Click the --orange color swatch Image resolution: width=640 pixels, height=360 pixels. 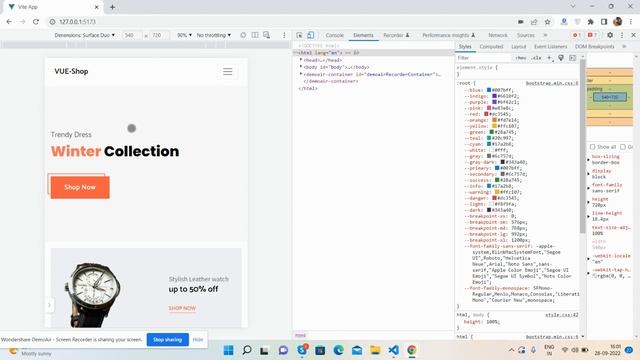494,120
